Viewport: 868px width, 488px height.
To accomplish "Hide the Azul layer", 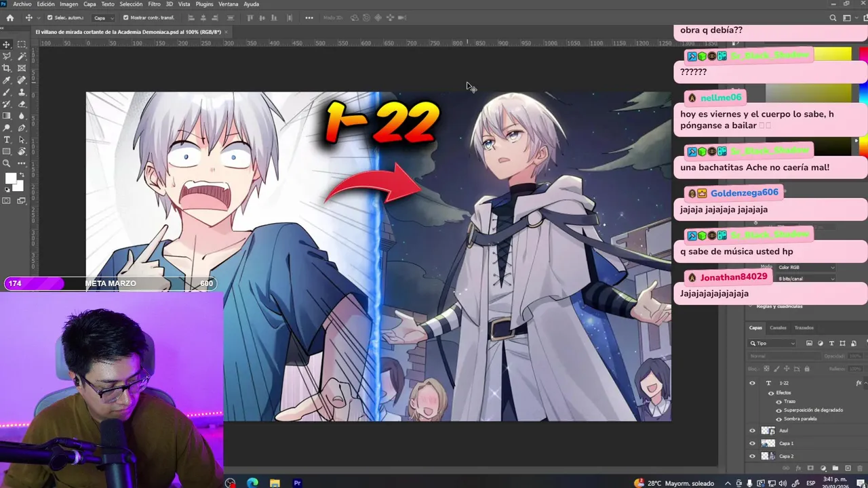I will [752, 430].
